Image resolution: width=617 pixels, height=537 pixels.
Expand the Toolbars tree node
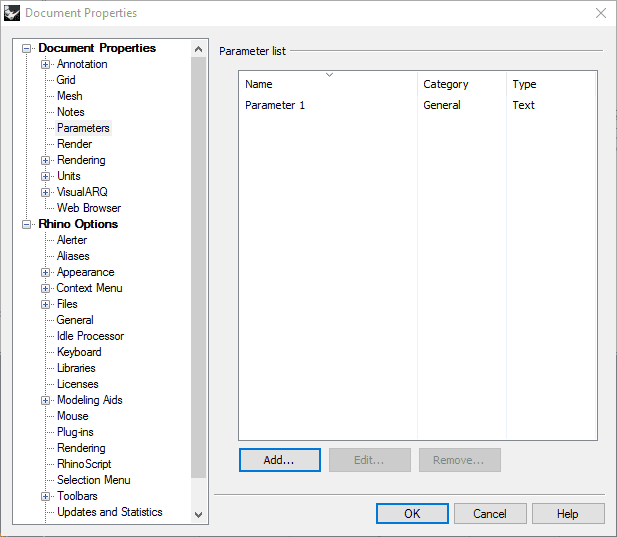pyautogui.click(x=45, y=496)
